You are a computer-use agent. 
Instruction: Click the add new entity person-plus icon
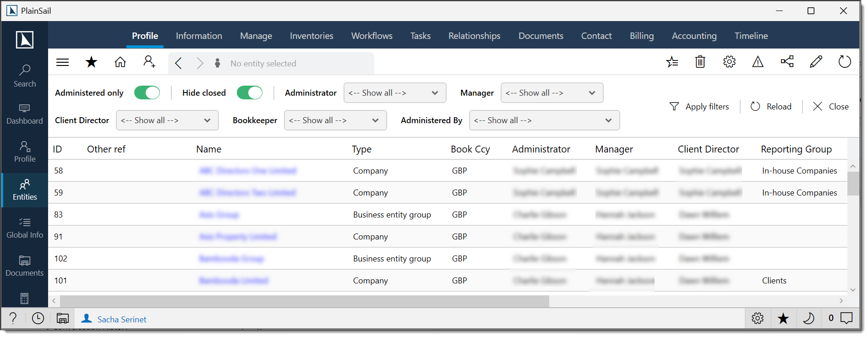click(149, 62)
